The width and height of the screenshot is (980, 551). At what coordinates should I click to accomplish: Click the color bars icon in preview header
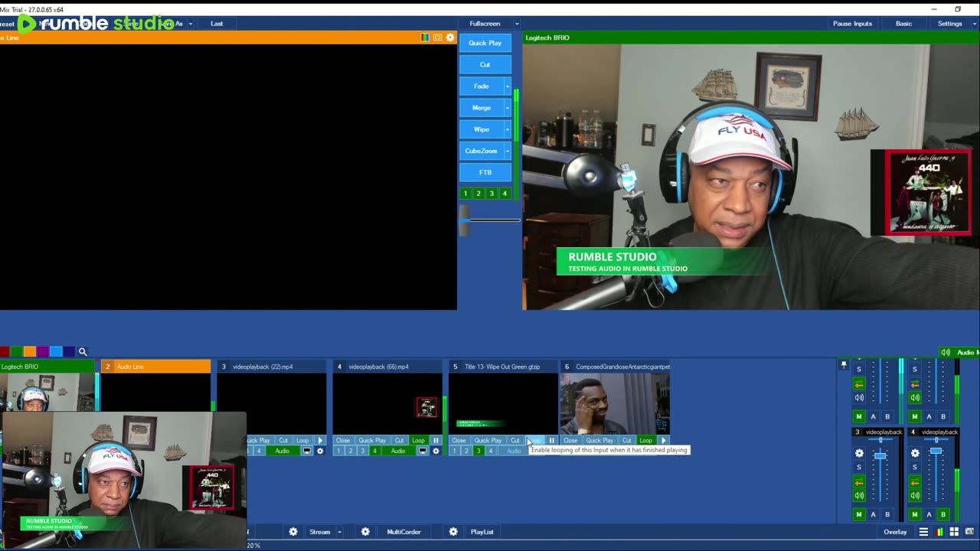point(425,37)
